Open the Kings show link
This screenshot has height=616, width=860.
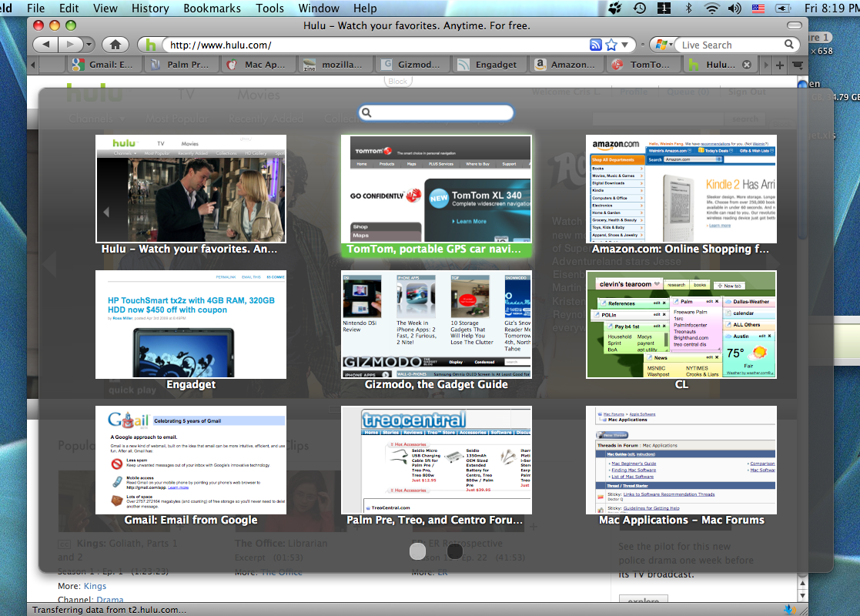[95, 586]
